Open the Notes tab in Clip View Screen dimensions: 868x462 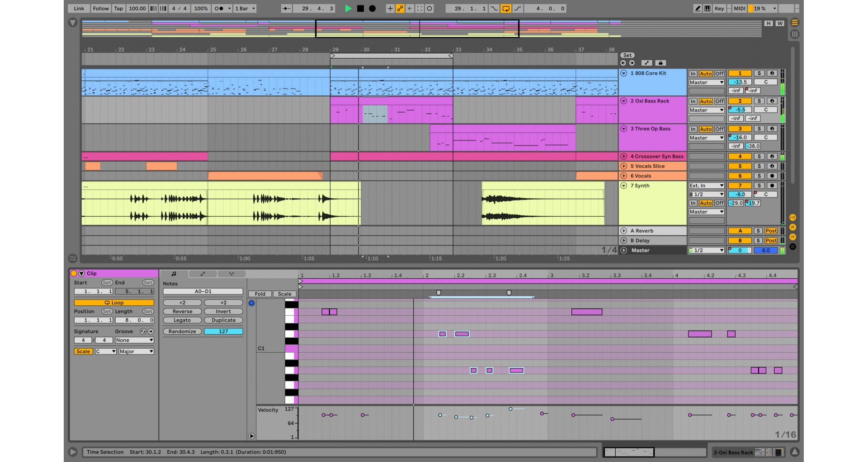coord(174,274)
